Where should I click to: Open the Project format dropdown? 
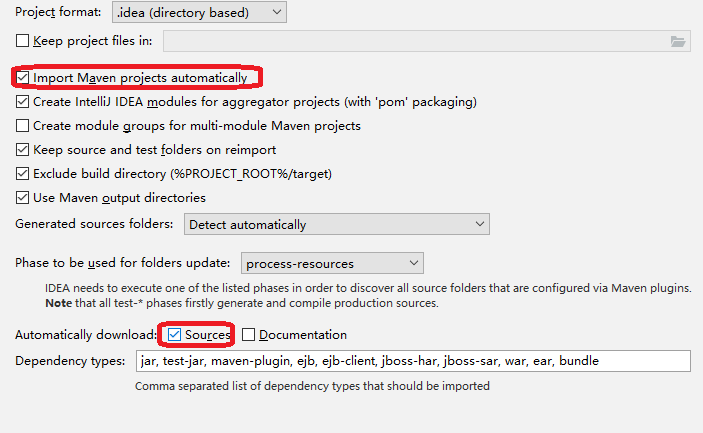point(198,12)
